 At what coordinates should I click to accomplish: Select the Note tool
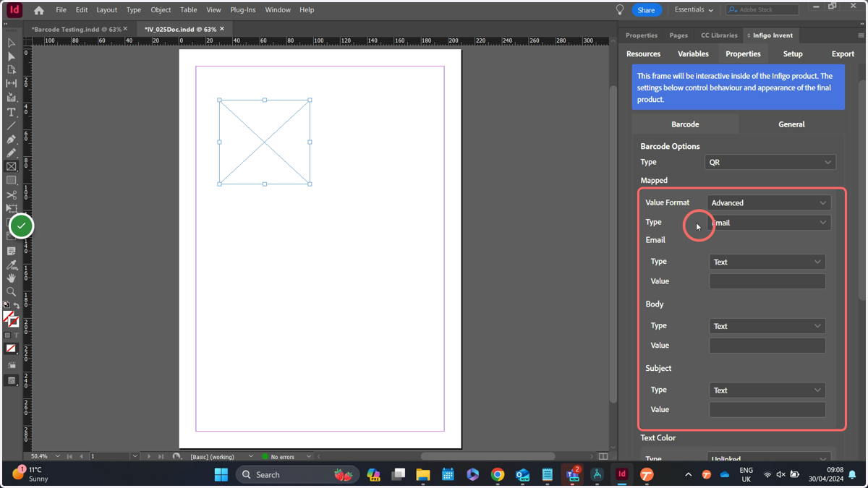tap(12, 251)
